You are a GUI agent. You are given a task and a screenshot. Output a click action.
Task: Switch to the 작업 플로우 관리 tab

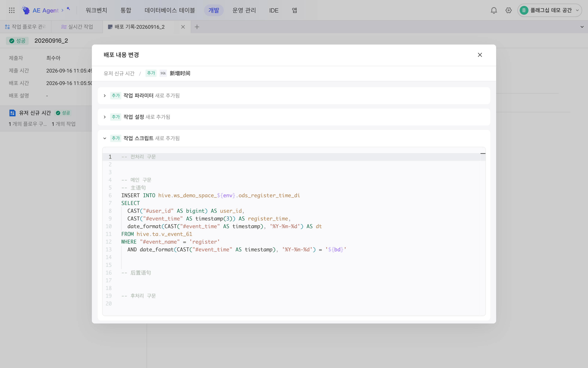tap(26, 27)
